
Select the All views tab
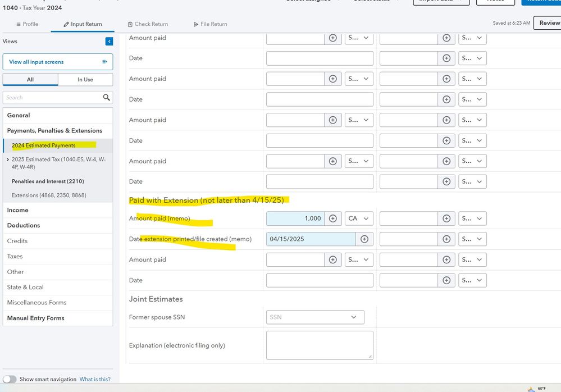(30, 79)
